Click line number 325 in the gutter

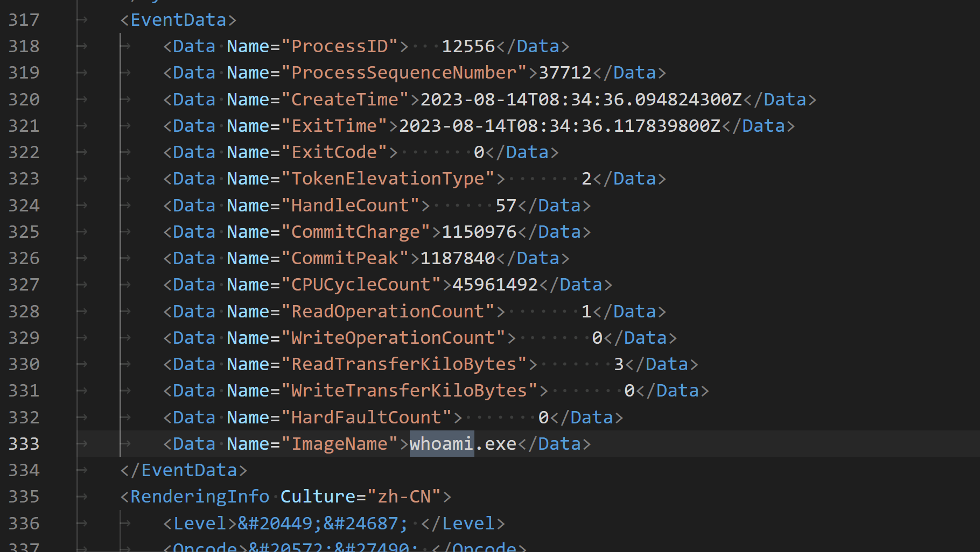tap(24, 232)
